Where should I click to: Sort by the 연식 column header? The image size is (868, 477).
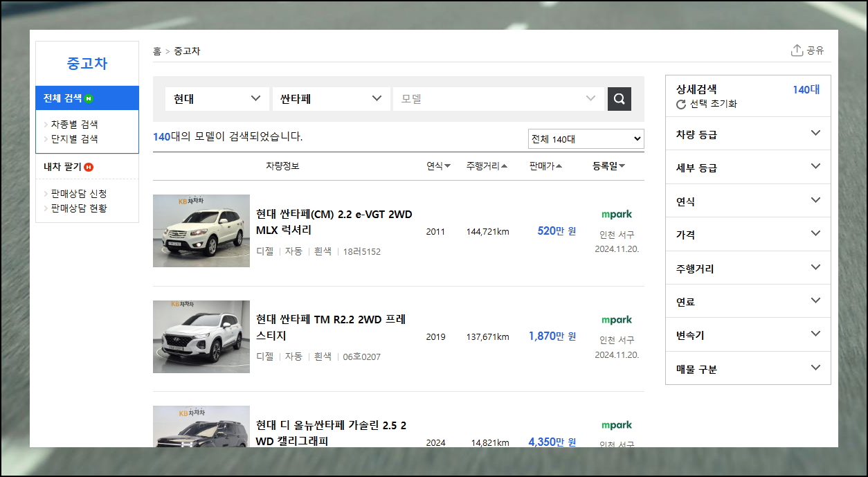pos(438,166)
